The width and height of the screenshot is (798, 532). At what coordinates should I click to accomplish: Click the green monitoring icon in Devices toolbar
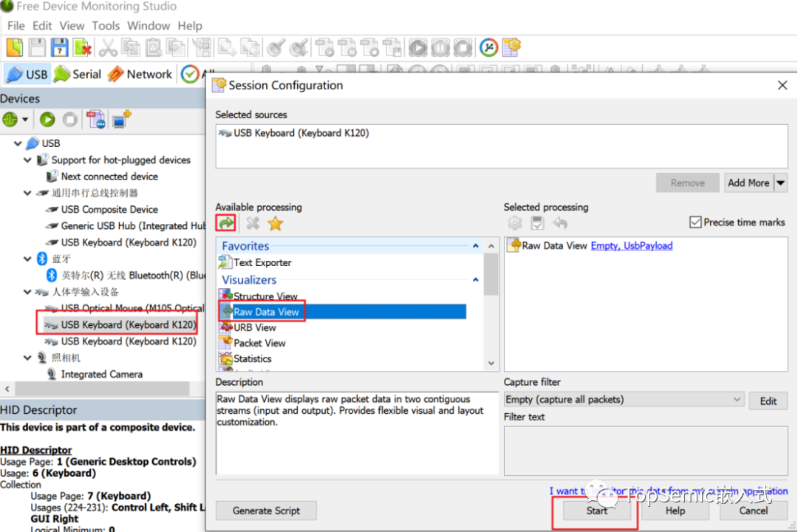point(10,120)
